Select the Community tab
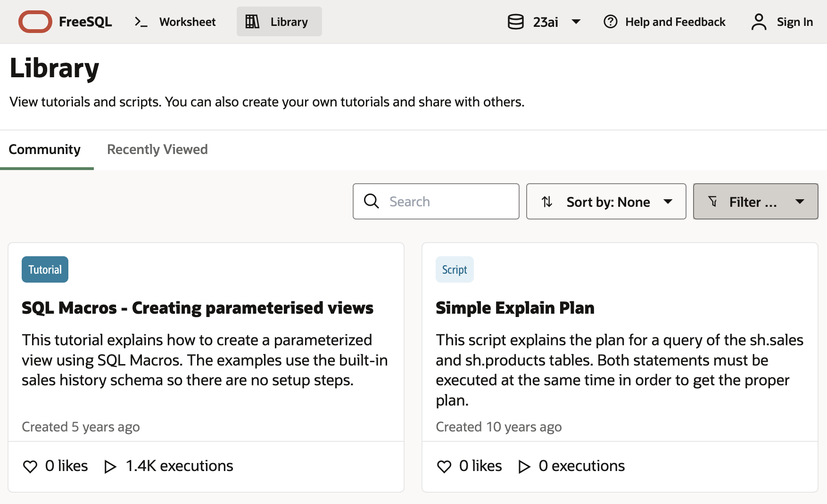 pyautogui.click(x=45, y=149)
